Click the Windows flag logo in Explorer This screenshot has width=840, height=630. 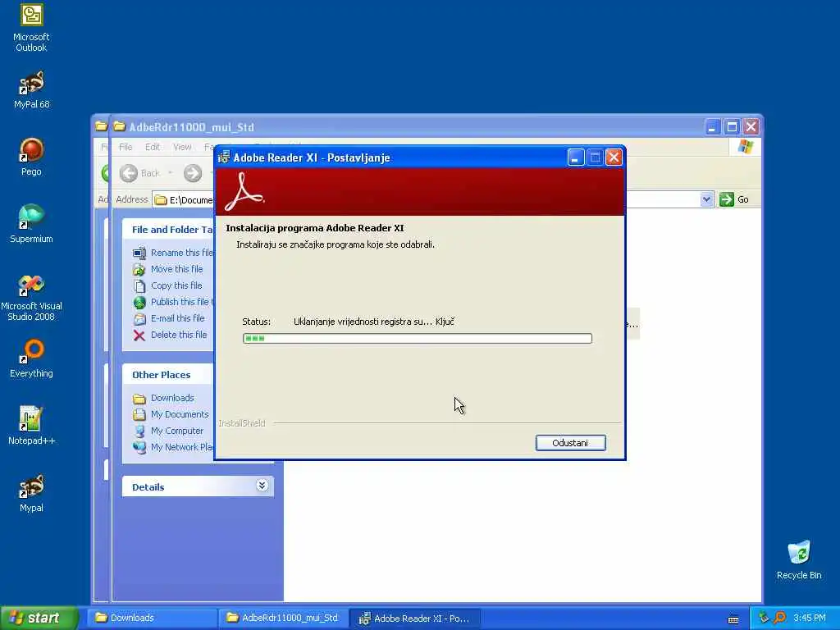pyautogui.click(x=745, y=147)
